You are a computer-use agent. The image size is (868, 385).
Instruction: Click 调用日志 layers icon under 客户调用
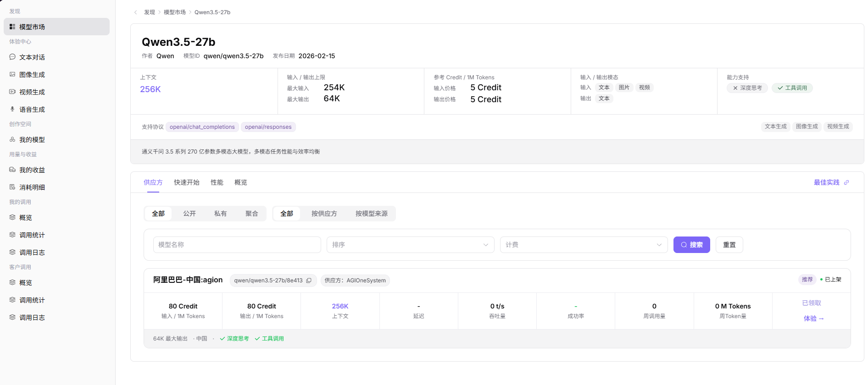pyautogui.click(x=12, y=317)
